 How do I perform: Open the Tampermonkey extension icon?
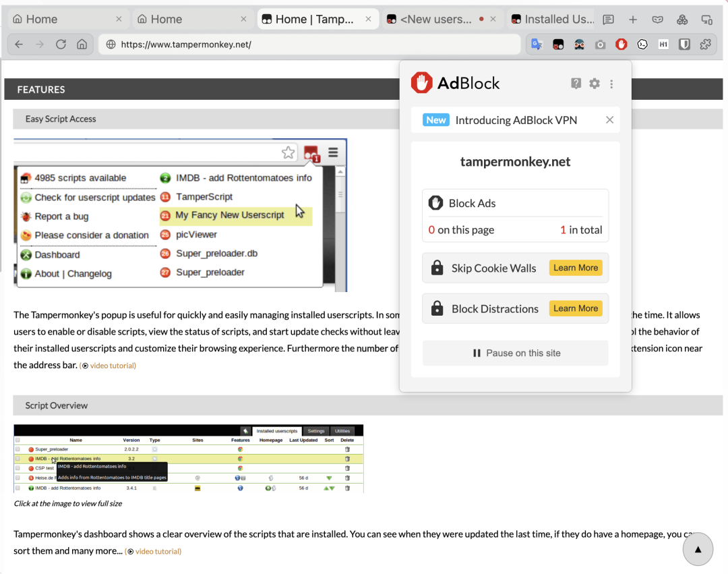[558, 44]
